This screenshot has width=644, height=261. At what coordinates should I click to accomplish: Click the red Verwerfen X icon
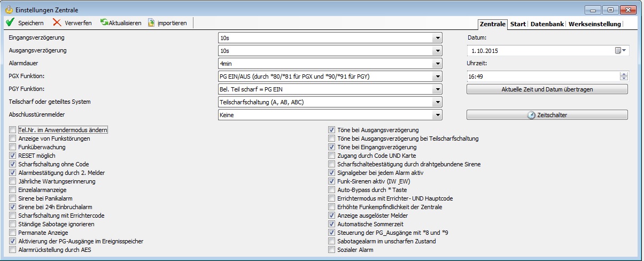tap(57, 23)
